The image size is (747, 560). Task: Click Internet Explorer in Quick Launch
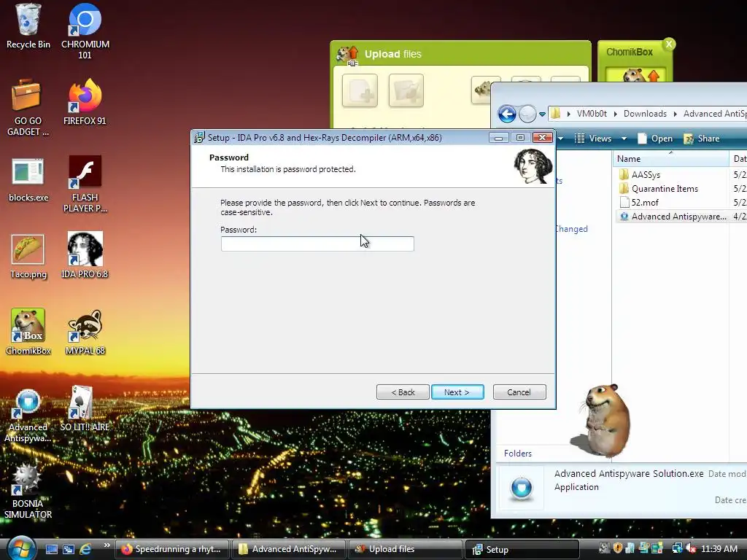point(86,549)
